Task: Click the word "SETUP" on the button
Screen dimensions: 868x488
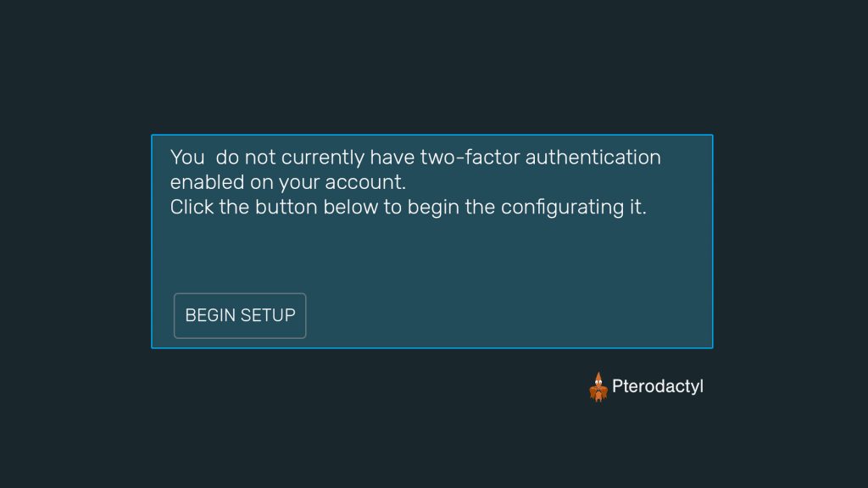Action: click(x=268, y=315)
